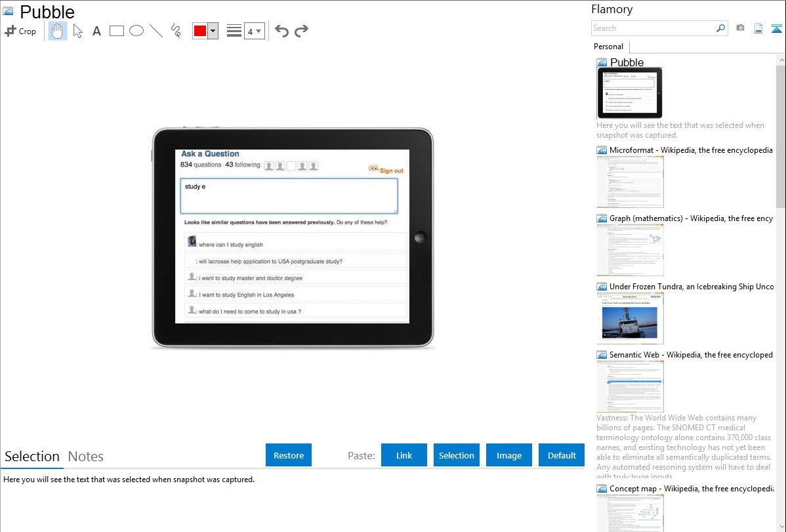Select Pubble title in sidebar list

(x=627, y=62)
